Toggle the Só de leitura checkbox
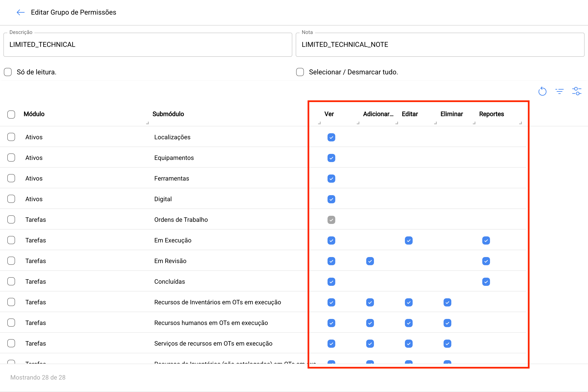The image size is (588, 392). click(x=8, y=72)
